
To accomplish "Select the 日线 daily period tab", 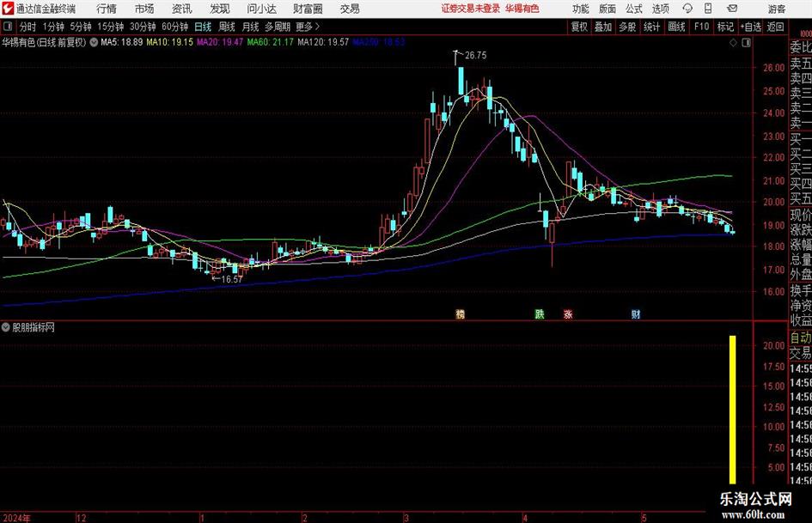I will [203, 27].
